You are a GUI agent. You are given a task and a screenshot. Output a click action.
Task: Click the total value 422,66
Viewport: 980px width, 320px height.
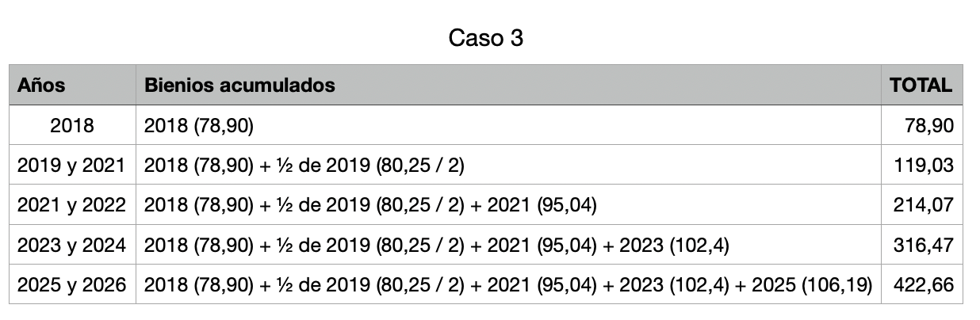click(x=924, y=284)
